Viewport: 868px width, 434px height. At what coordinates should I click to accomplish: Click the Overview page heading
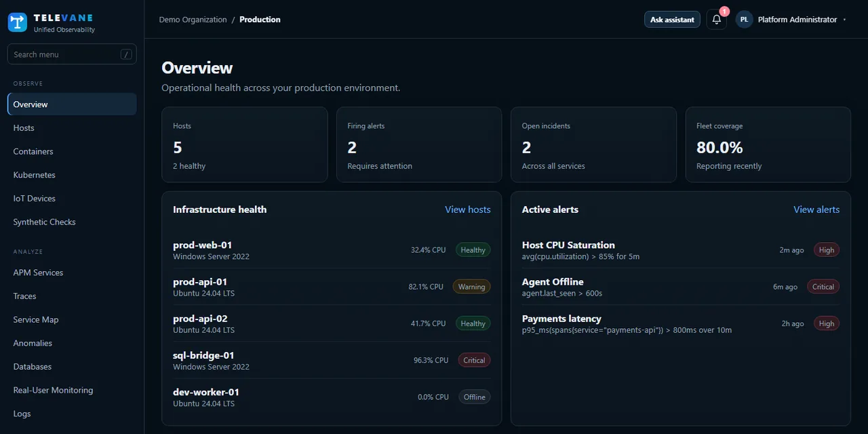pyautogui.click(x=197, y=68)
